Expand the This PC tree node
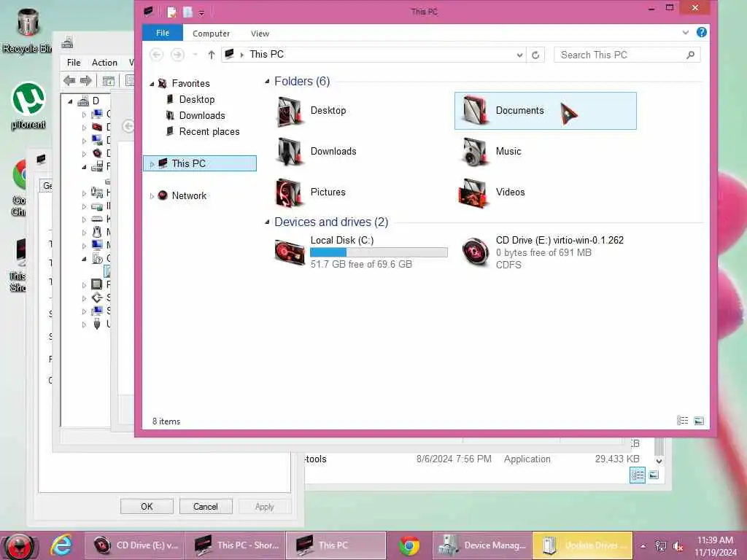This screenshot has height=560, width=747. pos(152,164)
